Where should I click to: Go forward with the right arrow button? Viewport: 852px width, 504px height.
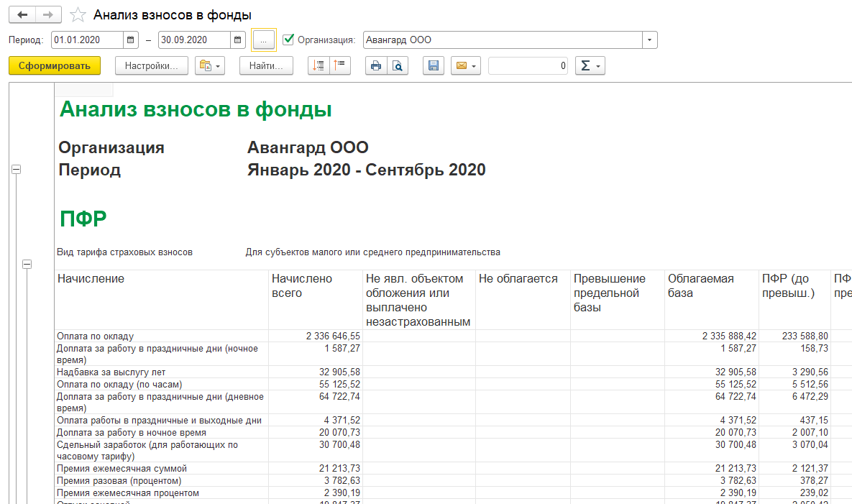point(48,14)
